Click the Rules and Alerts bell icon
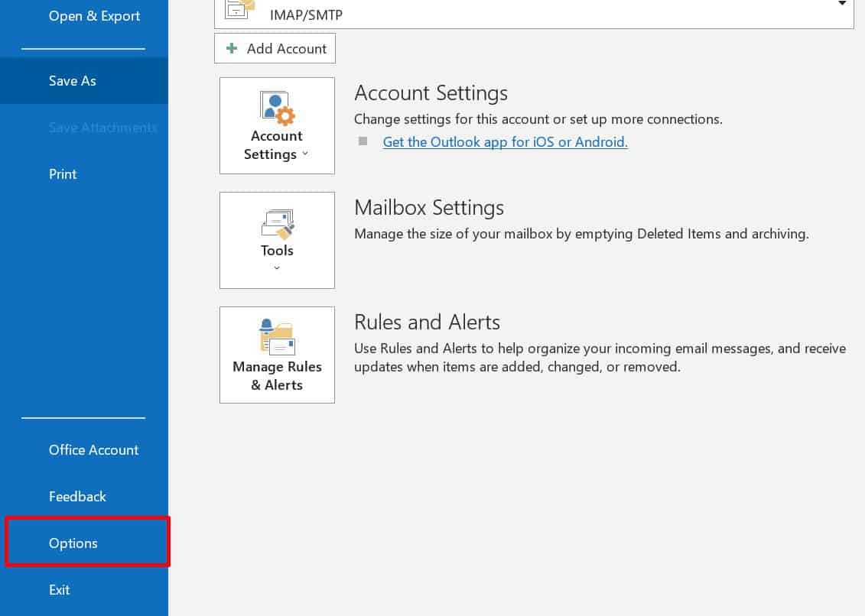The width and height of the screenshot is (865, 616). click(277, 336)
